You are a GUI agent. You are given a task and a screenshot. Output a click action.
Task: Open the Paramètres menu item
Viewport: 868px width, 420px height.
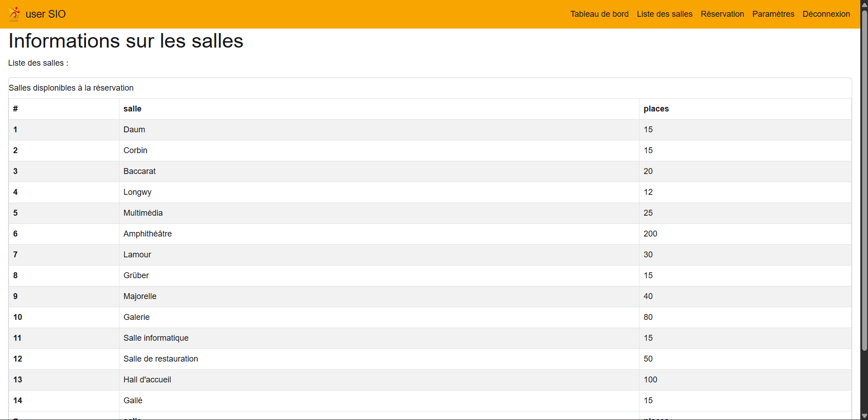[773, 14]
